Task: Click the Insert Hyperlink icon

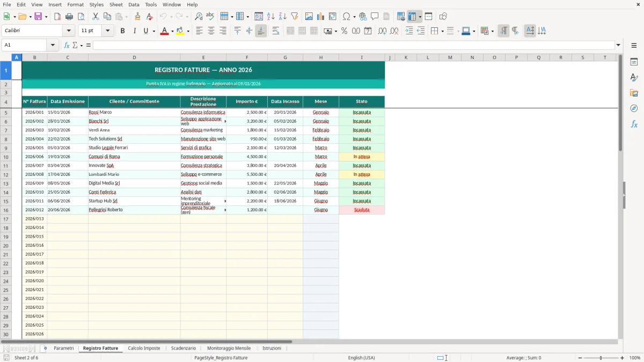Action: 363,17
